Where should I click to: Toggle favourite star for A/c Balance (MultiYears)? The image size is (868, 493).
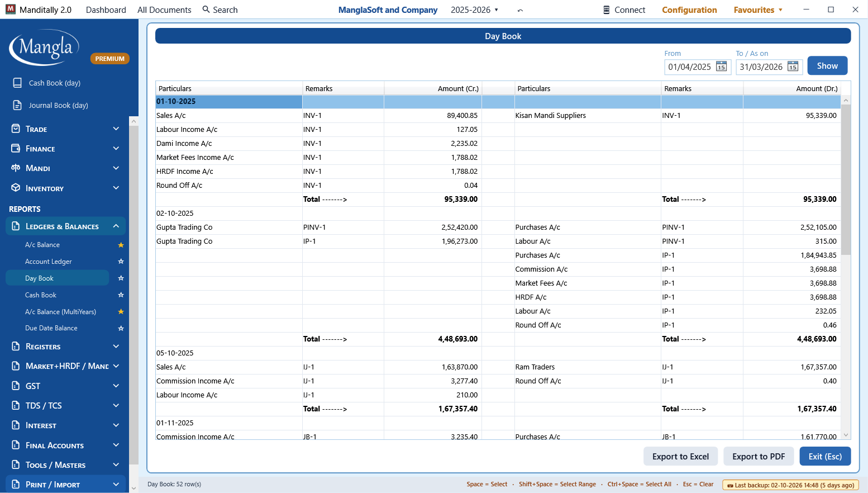pos(121,312)
